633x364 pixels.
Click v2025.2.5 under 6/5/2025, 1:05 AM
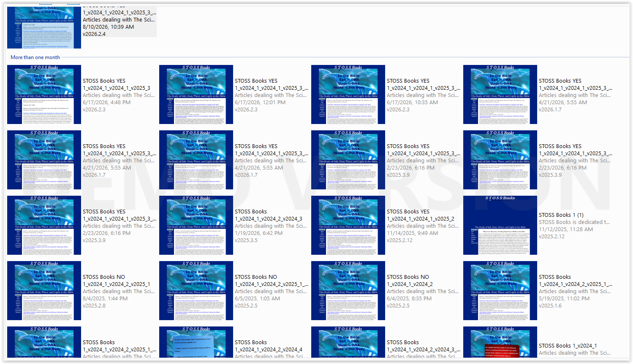246,305
